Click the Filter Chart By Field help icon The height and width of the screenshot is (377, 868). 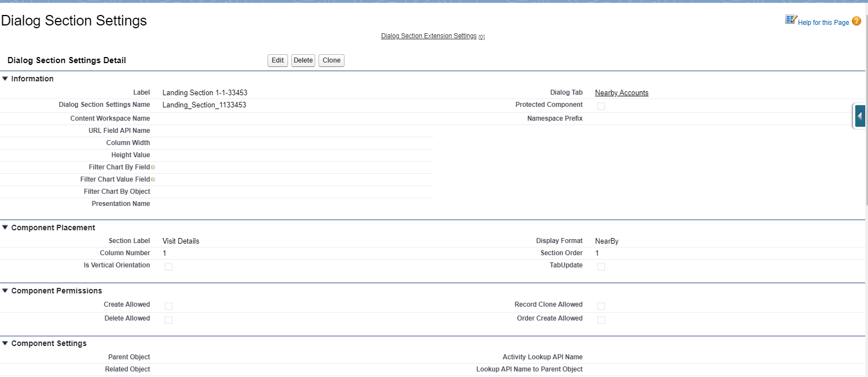pyautogui.click(x=153, y=167)
